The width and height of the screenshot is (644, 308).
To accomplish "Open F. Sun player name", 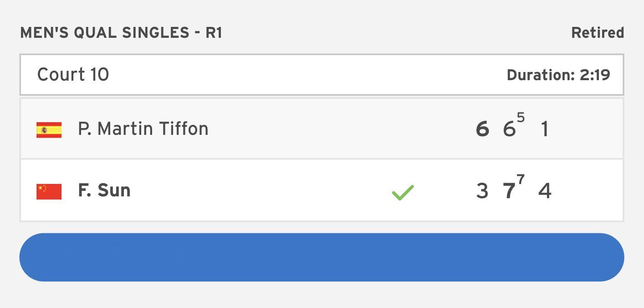I will pyautogui.click(x=104, y=190).
